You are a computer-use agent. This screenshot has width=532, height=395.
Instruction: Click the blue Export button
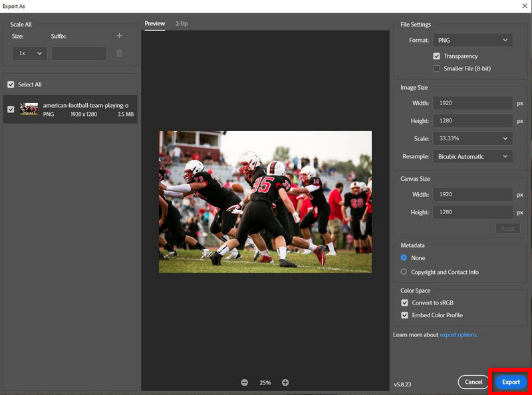[x=511, y=382]
